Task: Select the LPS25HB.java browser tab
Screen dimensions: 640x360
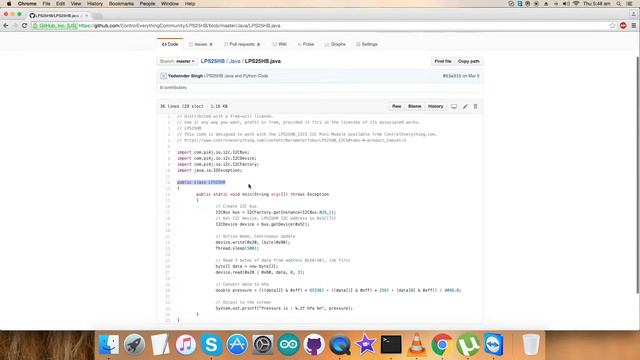Action: click(58, 16)
